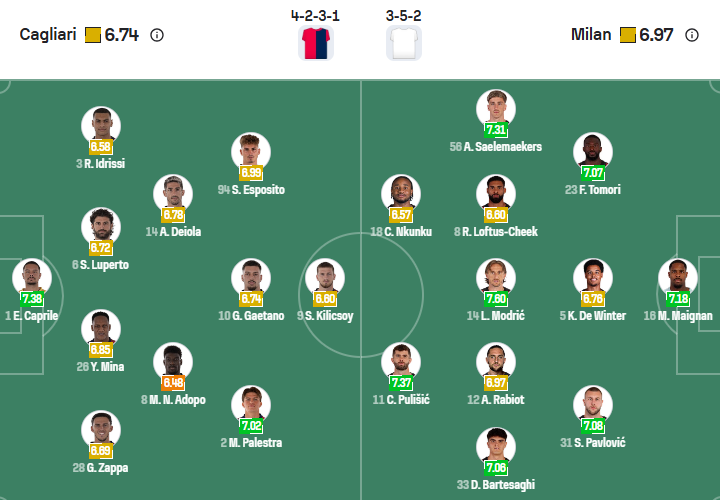Open the F. Tomori name link

592,189
